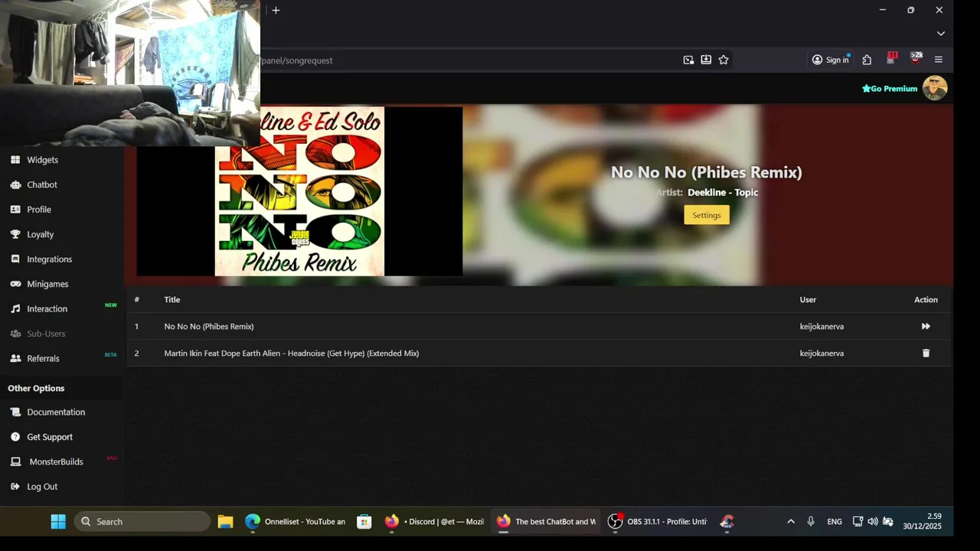Open File Explorer from taskbar
Screen dimensions: 980x551
point(225,521)
